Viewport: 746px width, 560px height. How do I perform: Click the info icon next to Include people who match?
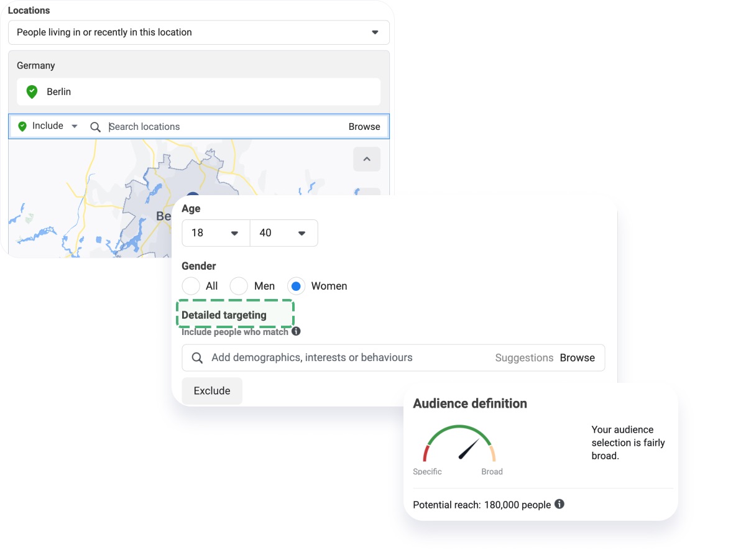coord(296,331)
